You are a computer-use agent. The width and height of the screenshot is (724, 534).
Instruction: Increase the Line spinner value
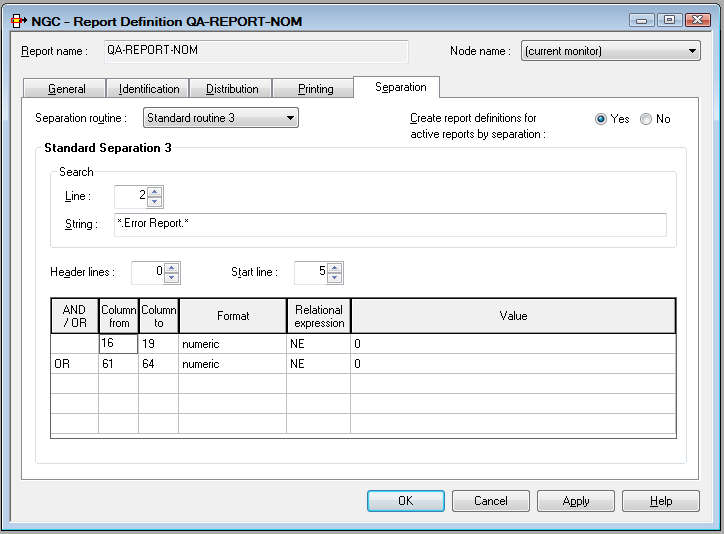(154, 192)
